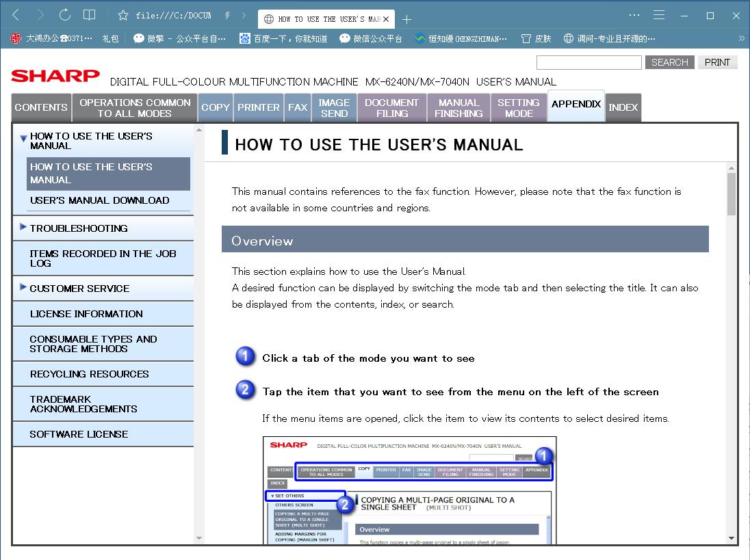The height and width of the screenshot is (560, 750).
Task: Select the APPENDIX tab
Action: [x=576, y=105]
